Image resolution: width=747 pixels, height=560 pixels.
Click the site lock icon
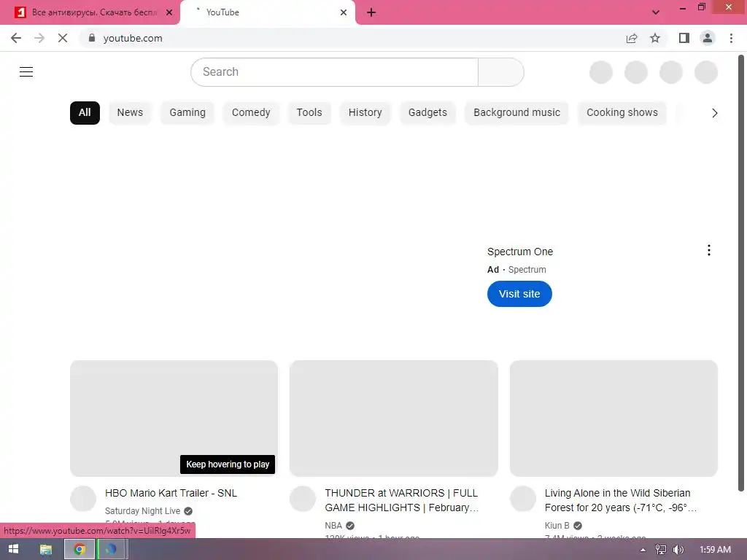pos(92,38)
